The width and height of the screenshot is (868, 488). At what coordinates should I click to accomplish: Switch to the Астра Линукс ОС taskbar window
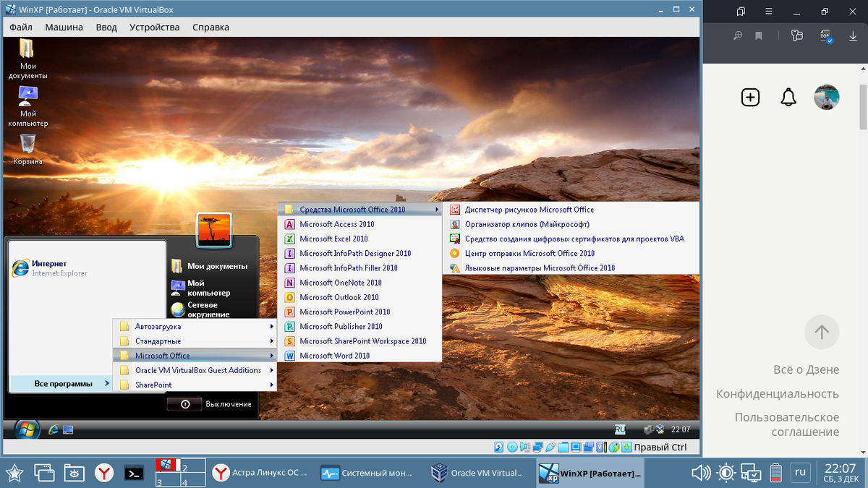click(x=261, y=473)
